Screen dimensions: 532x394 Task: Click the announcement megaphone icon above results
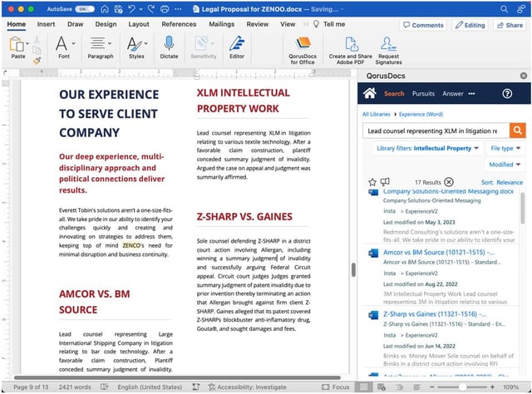(x=385, y=182)
